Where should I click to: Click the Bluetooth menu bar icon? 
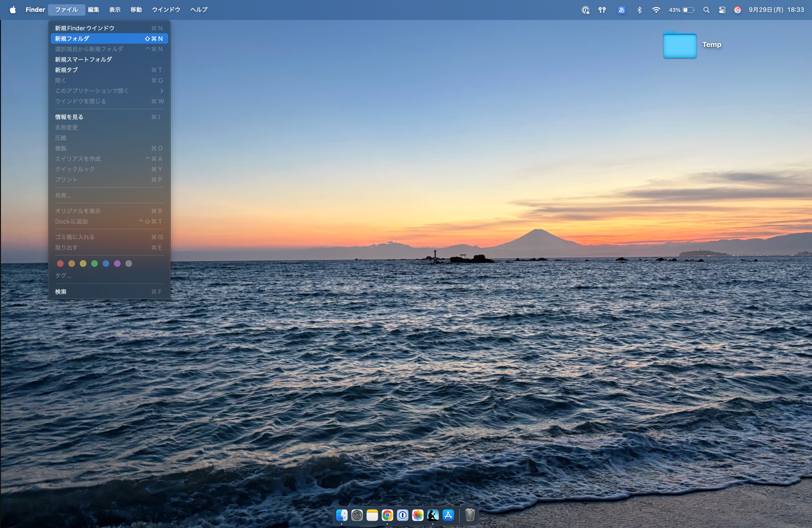[x=639, y=10]
